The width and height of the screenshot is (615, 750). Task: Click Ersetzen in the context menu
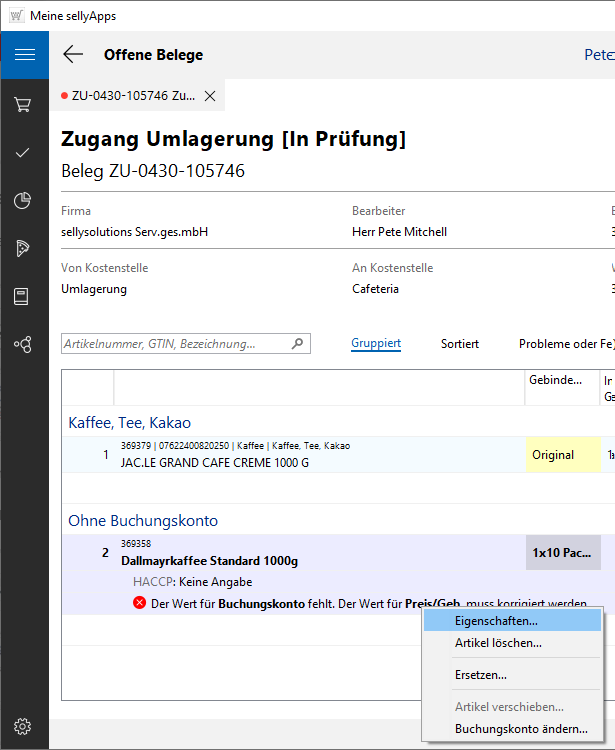pos(480,675)
